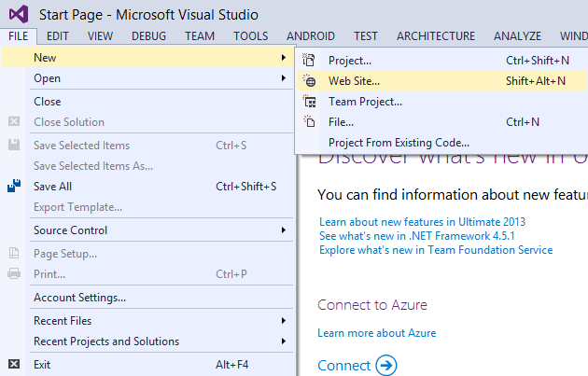588x376 pixels.
Task: Click the new File icon
Action: [311, 122]
